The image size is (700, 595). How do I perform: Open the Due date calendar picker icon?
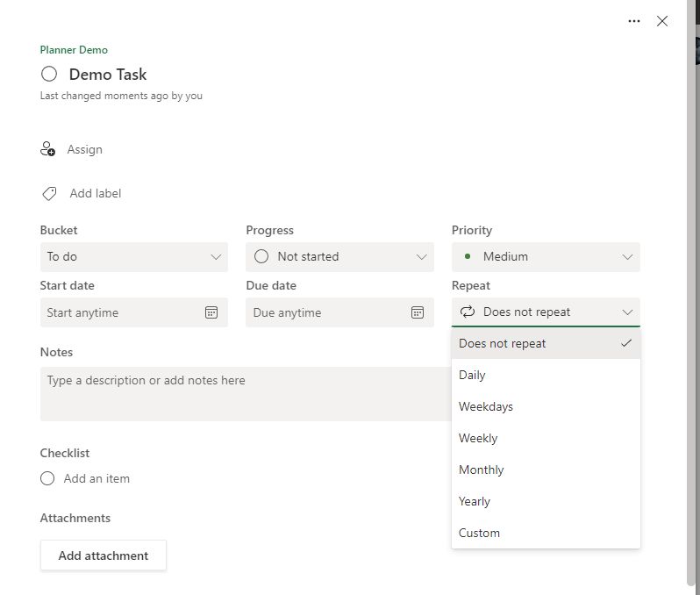click(x=418, y=312)
